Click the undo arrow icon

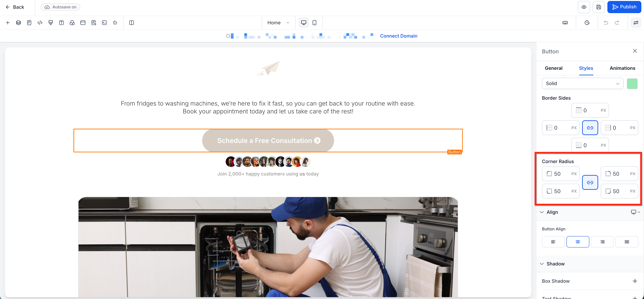pos(606,23)
